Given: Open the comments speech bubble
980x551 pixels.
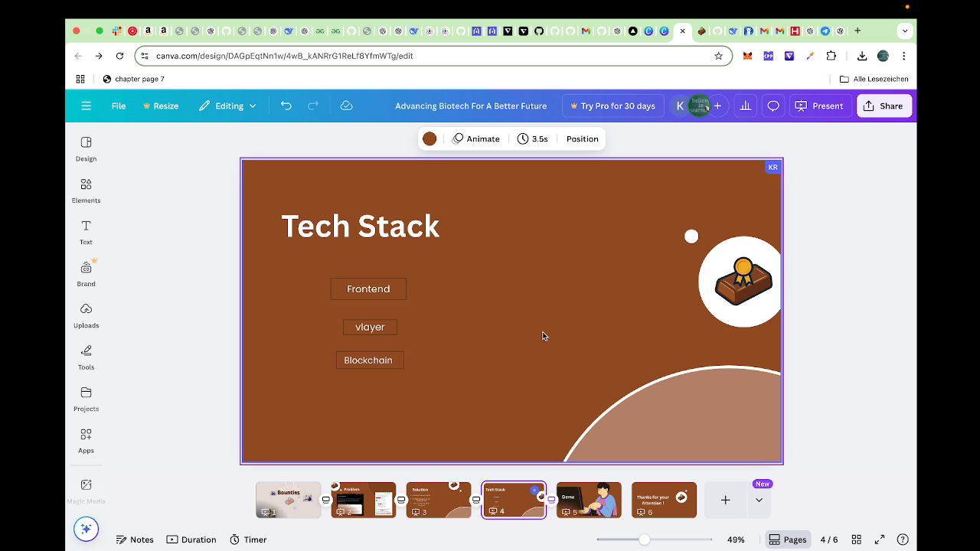Looking at the screenshot, I should (x=773, y=106).
